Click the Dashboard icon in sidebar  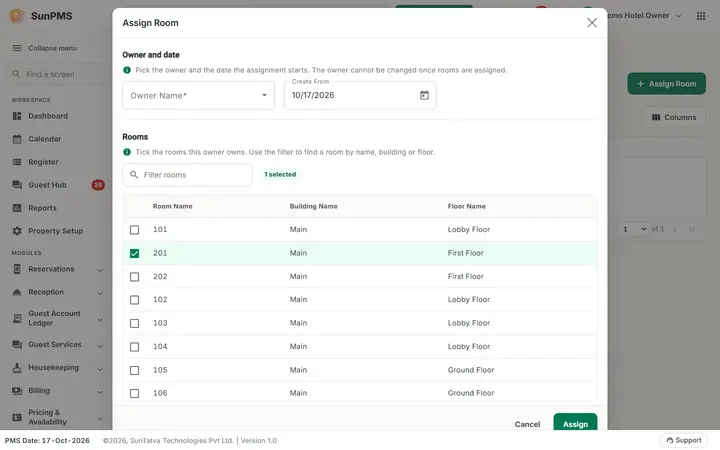[17, 116]
